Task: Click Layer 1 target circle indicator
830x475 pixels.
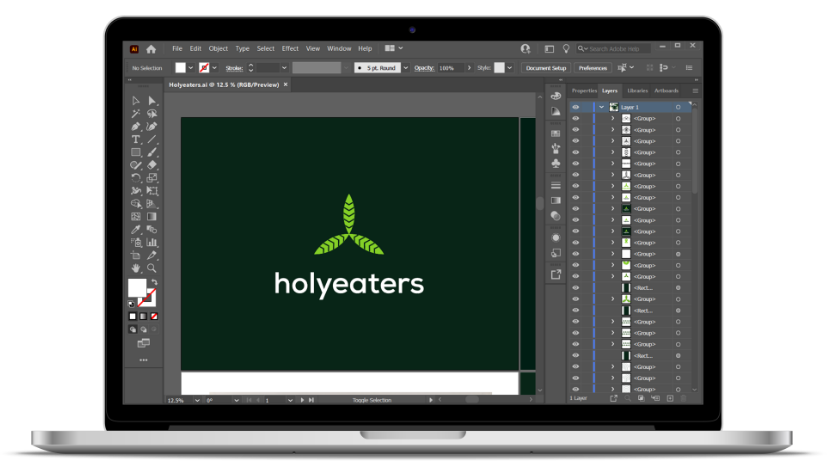Action: tap(679, 107)
